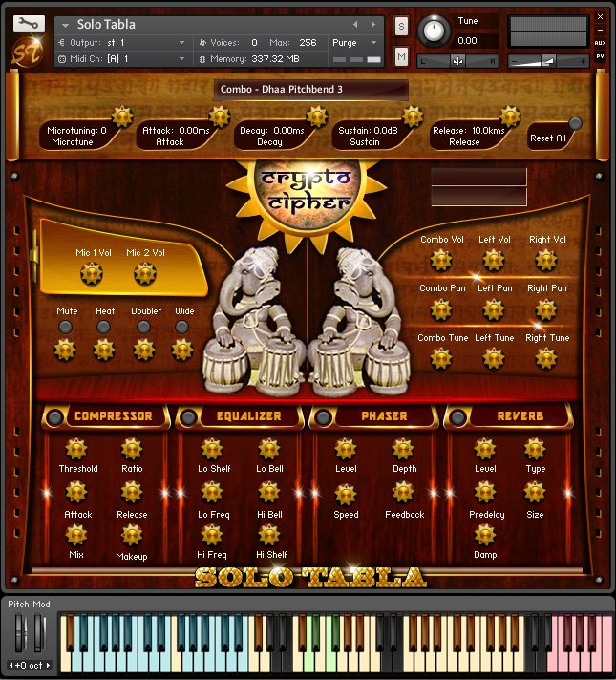
Task: Open the Output st. 1 dropdown
Action: 181,42
